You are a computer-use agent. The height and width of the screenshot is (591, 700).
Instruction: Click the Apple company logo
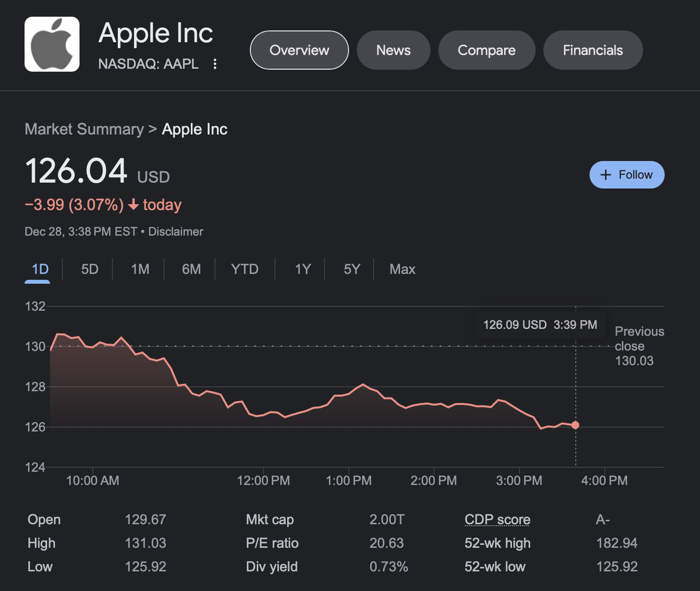click(52, 43)
